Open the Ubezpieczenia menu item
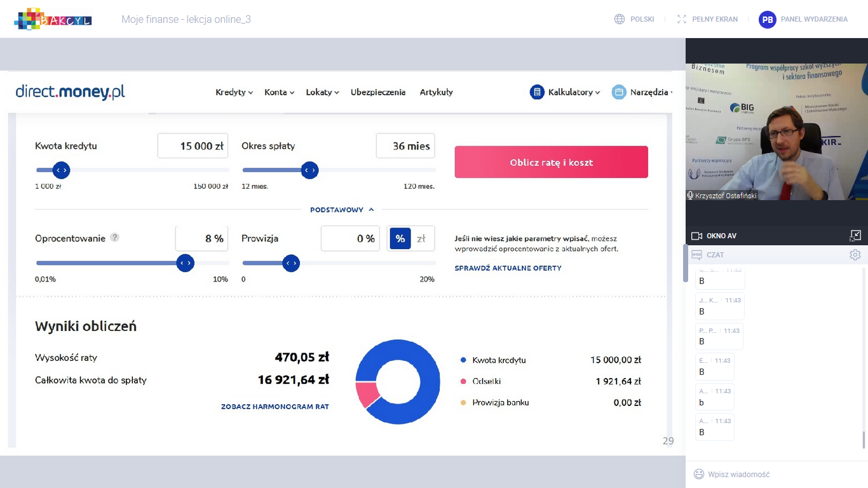 coord(378,92)
